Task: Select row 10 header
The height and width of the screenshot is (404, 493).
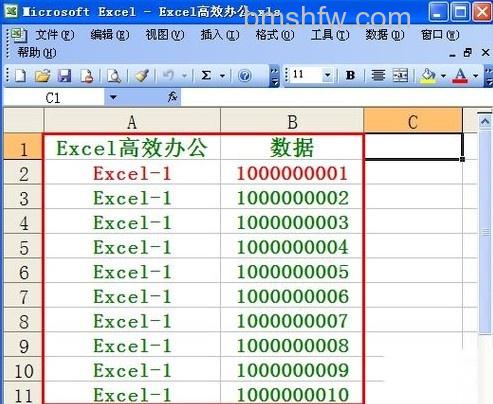Action: [23, 369]
